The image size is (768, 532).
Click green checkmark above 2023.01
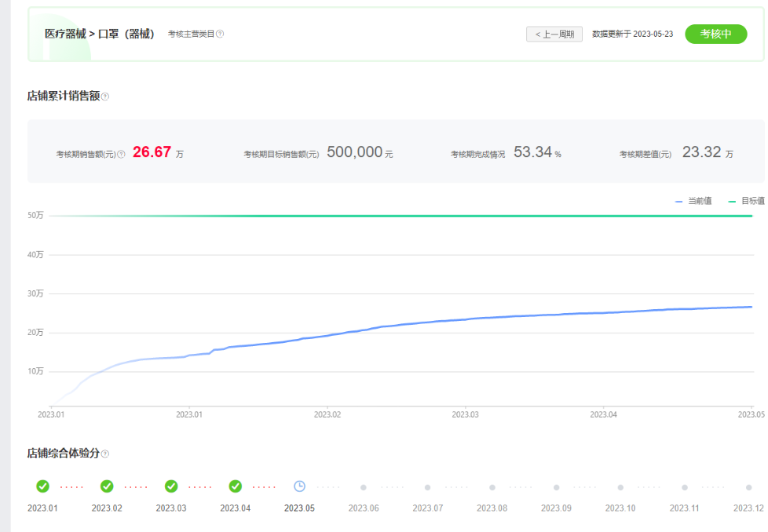tap(42, 486)
